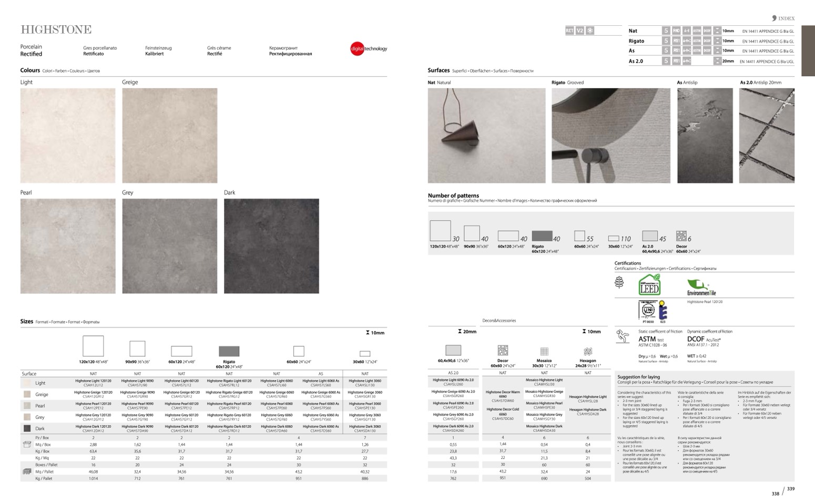Select the Greige colour sample

pos(169,136)
